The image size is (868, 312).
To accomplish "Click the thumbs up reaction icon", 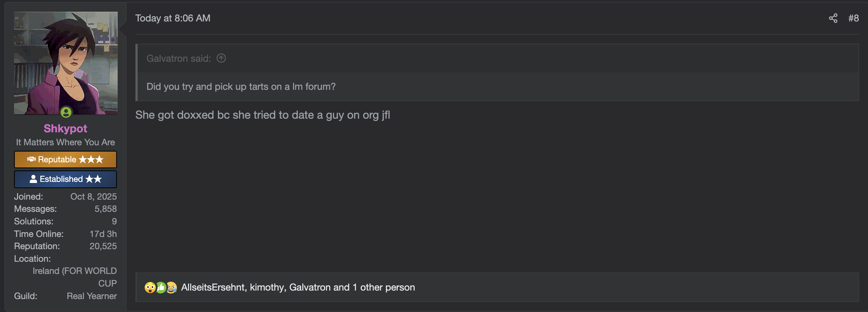I will coord(161,287).
